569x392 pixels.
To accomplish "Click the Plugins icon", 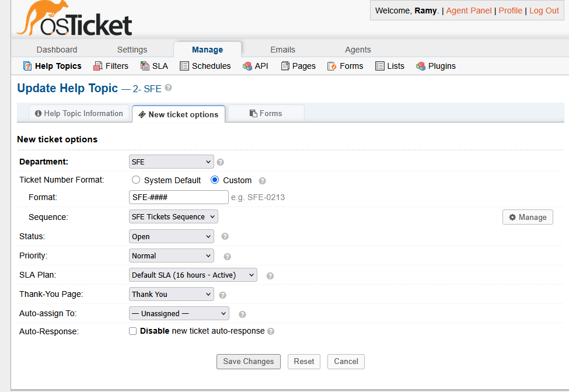I will point(421,66).
